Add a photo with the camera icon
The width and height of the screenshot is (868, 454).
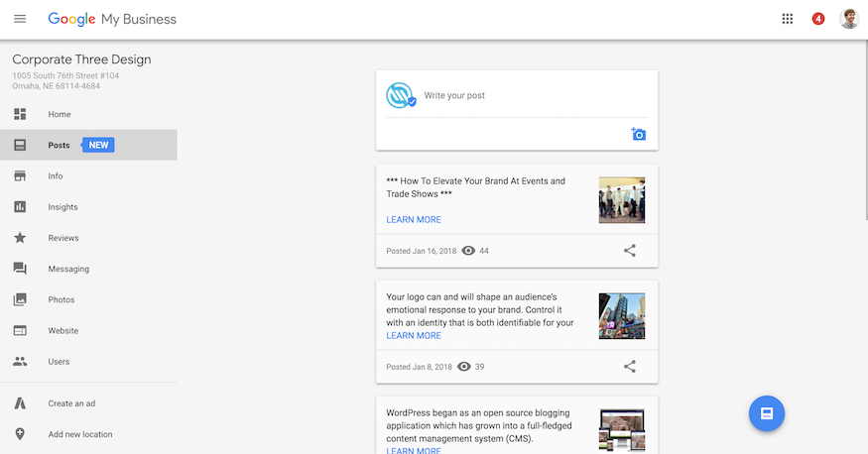click(638, 134)
